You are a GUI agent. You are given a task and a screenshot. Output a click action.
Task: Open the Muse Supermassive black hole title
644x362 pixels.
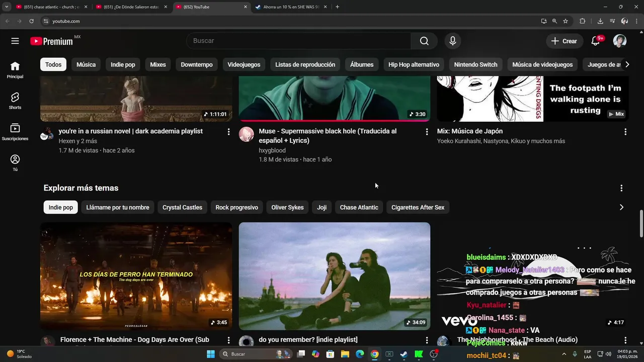(328, 136)
